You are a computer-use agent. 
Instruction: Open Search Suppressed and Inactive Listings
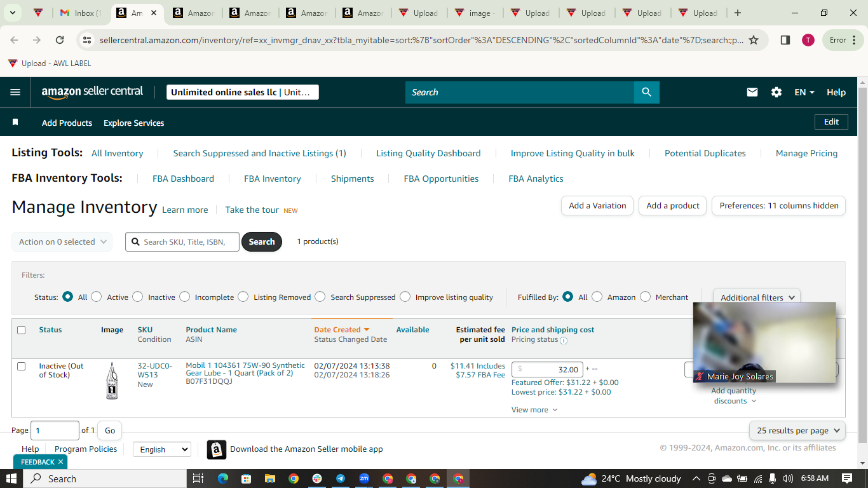[260, 153]
